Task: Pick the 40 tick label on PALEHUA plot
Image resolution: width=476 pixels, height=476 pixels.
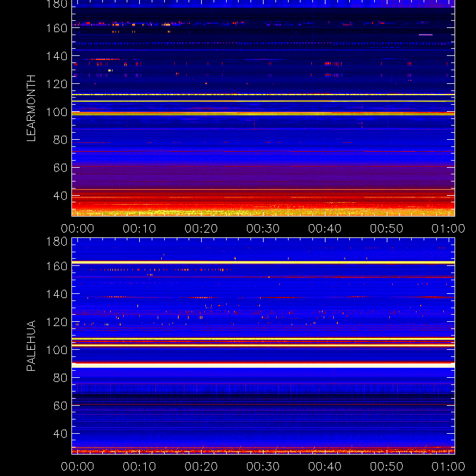Action: 60,434
